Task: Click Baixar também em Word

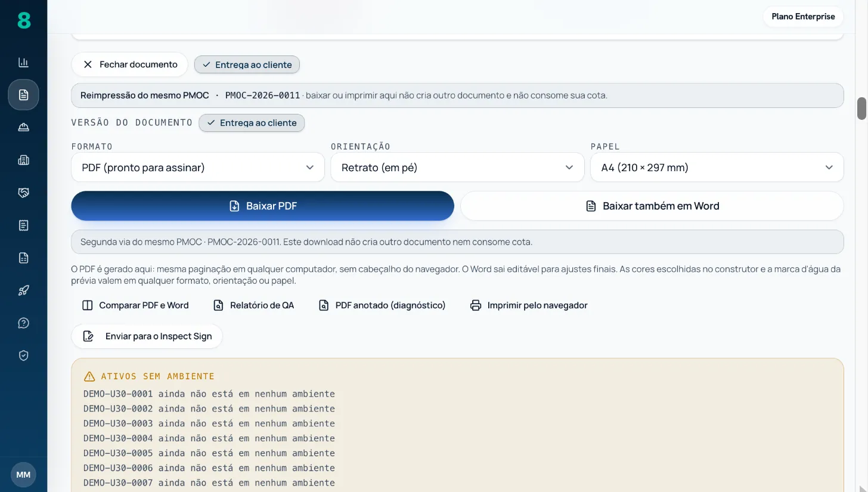Action: (x=652, y=206)
